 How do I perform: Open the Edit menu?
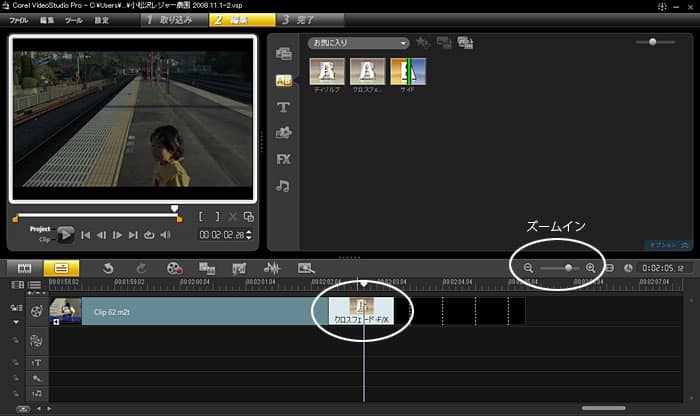47,20
